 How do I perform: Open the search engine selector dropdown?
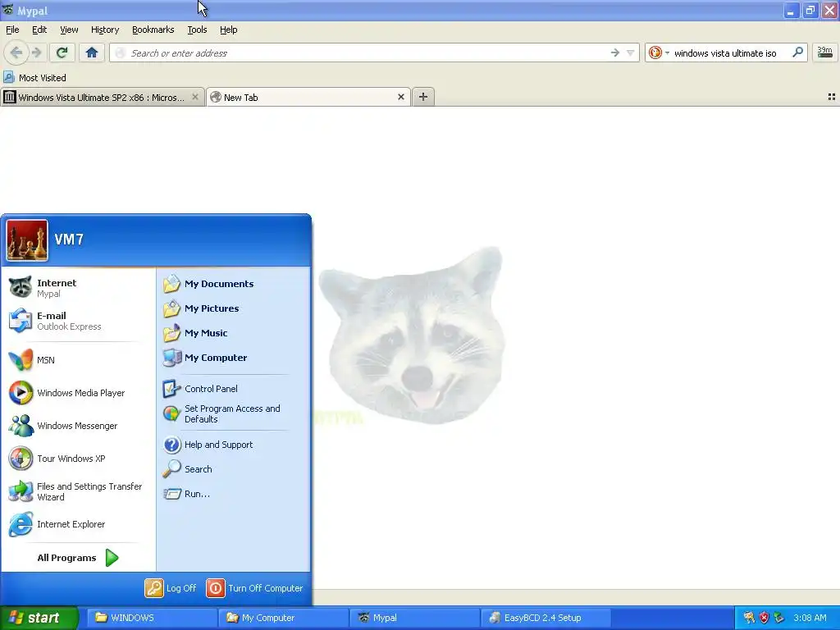(x=659, y=52)
